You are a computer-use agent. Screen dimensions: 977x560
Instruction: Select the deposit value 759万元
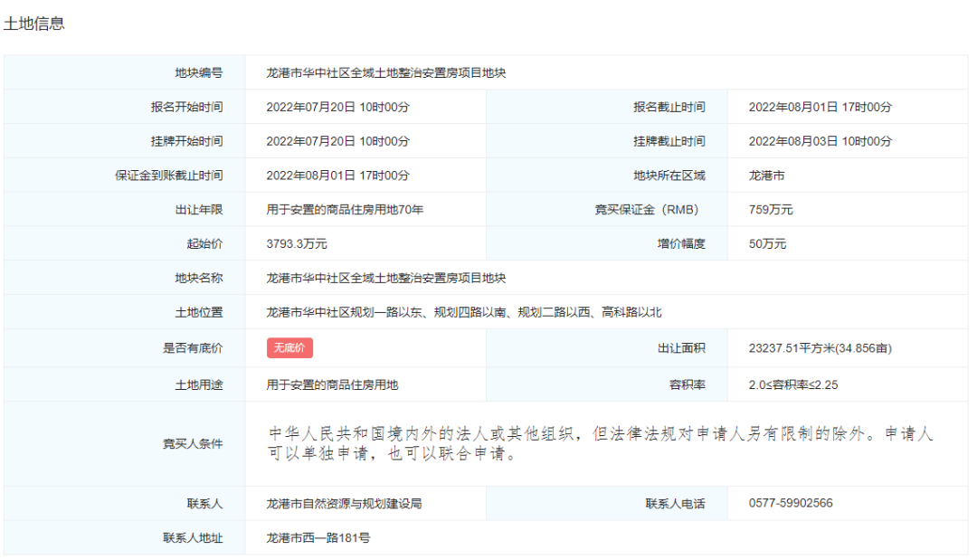[771, 210]
